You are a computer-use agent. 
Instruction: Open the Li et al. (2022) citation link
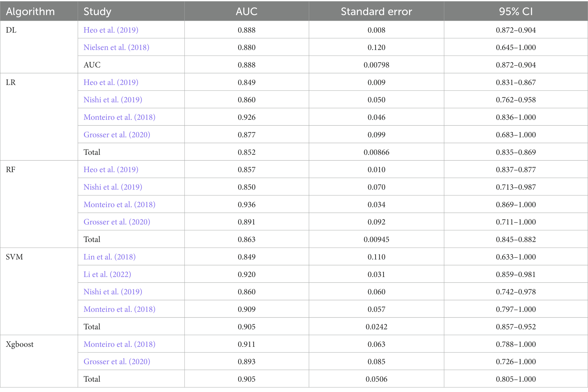pyautogui.click(x=107, y=274)
